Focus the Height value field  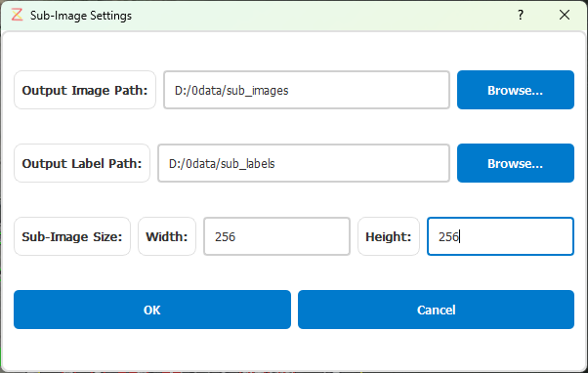tap(500, 236)
